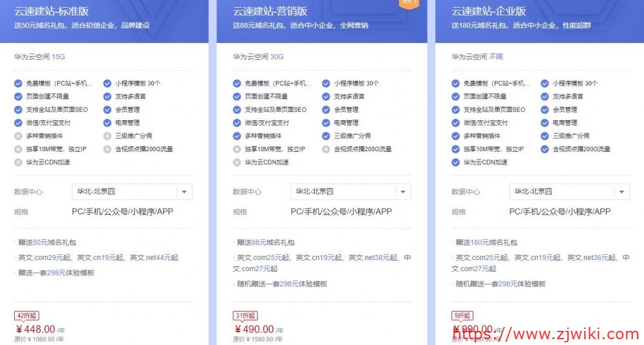Click 华为云CDN加速 check icon in 企业版 card
This screenshot has width=644, height=345.
tap(455, 162)
